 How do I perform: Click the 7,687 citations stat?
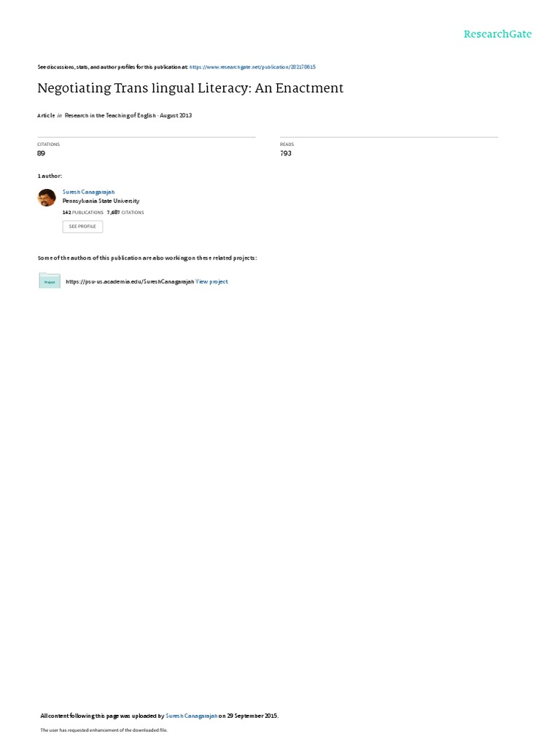pyautogui.click(x=125, y=212)
